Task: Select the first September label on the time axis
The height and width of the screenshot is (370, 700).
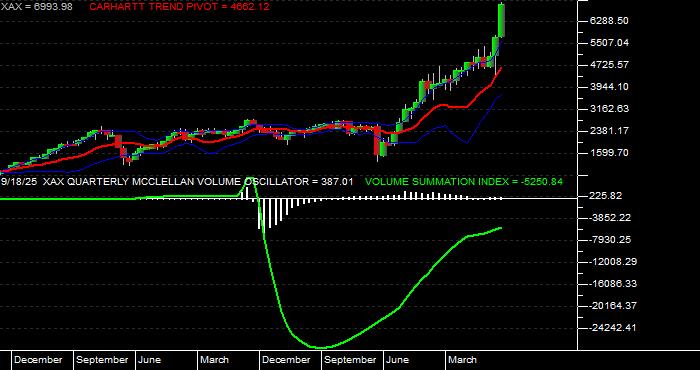Action: pos(102,360)
